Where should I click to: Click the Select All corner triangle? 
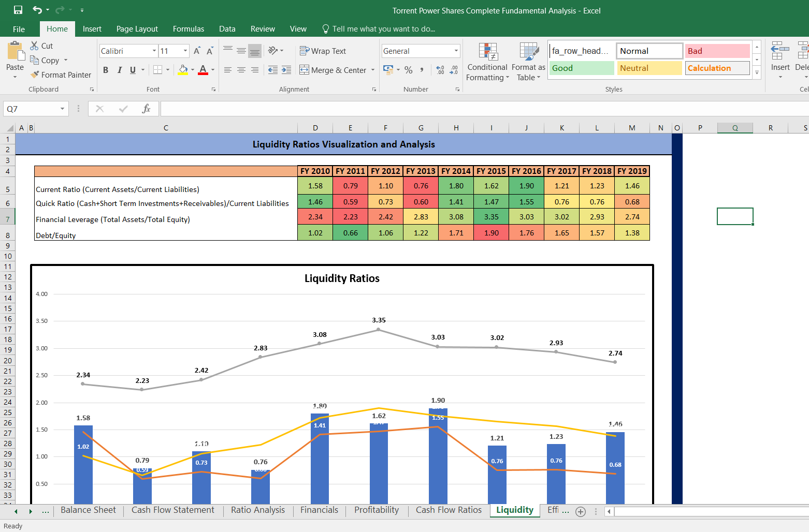(x=9, y=128)
